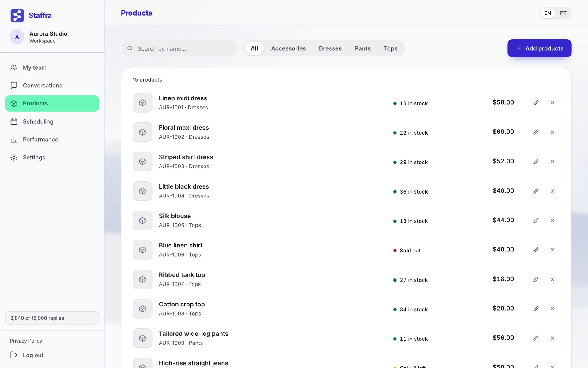Delete the Tailored wide-leg pants product
The image size is (588, 368).
(552, 338)
